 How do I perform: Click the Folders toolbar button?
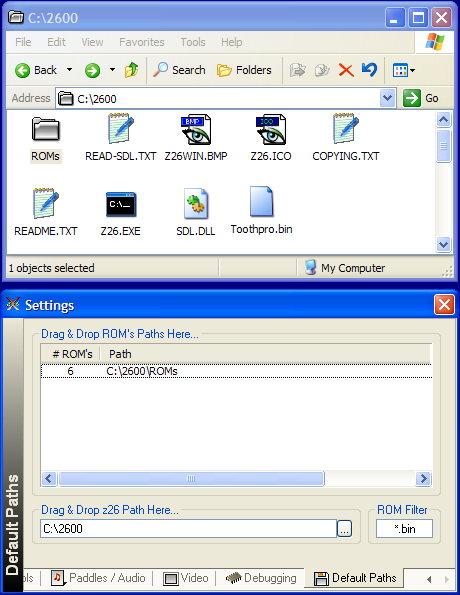[x=244, y=70]
